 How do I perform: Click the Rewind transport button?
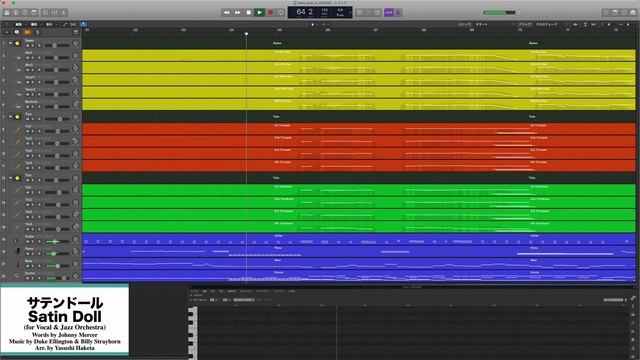pos(227,13)
